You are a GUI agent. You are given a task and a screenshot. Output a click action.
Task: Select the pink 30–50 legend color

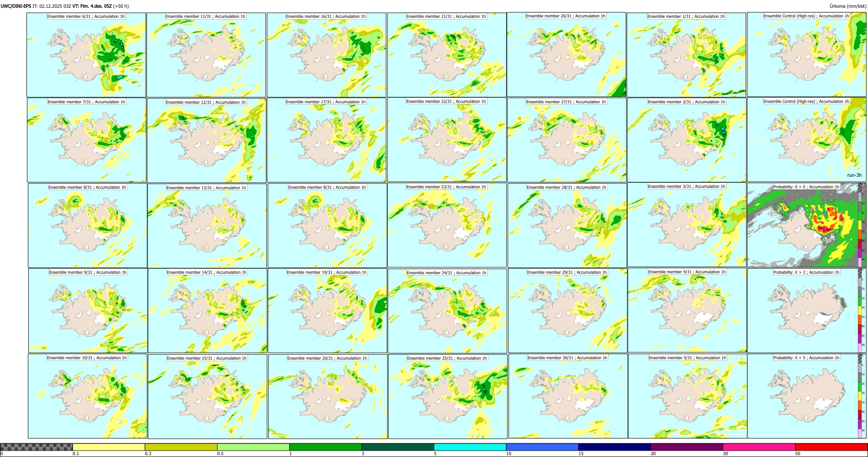(x=759, y=447)
